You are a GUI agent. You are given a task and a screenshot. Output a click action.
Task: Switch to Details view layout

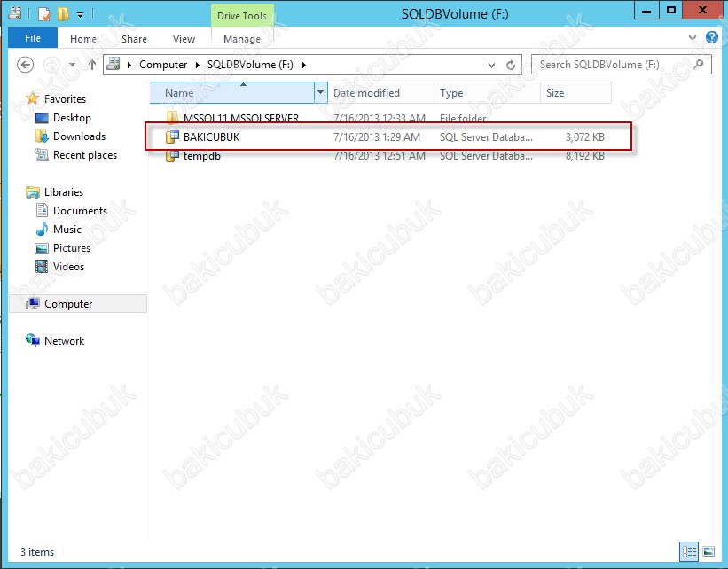pos(689,552)
